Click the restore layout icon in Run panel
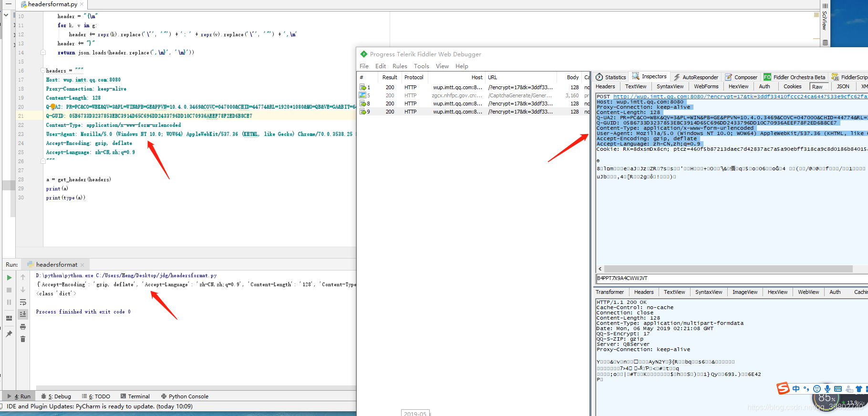 9,318
